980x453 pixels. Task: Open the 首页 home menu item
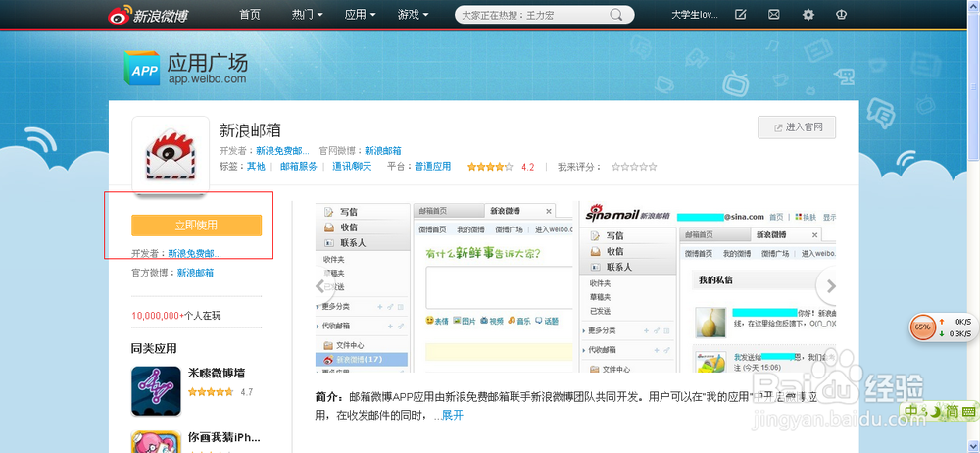tap(250, 15)
